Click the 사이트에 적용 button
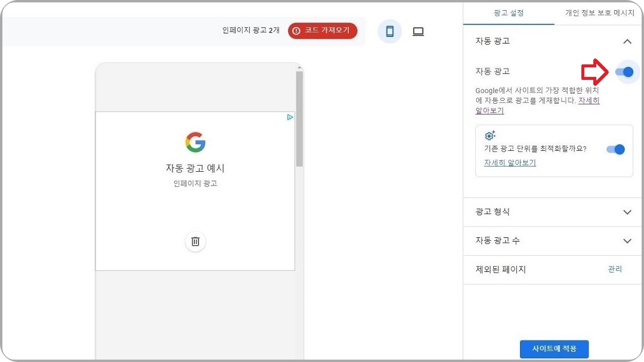 (554, 349)
